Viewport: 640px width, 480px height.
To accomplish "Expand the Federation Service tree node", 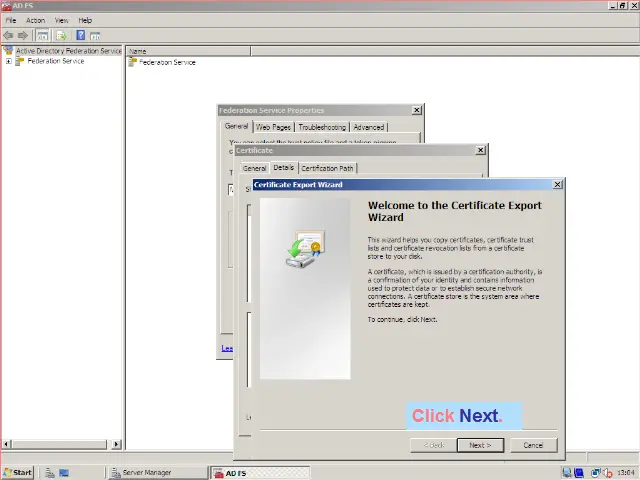I will click(9, 61).
